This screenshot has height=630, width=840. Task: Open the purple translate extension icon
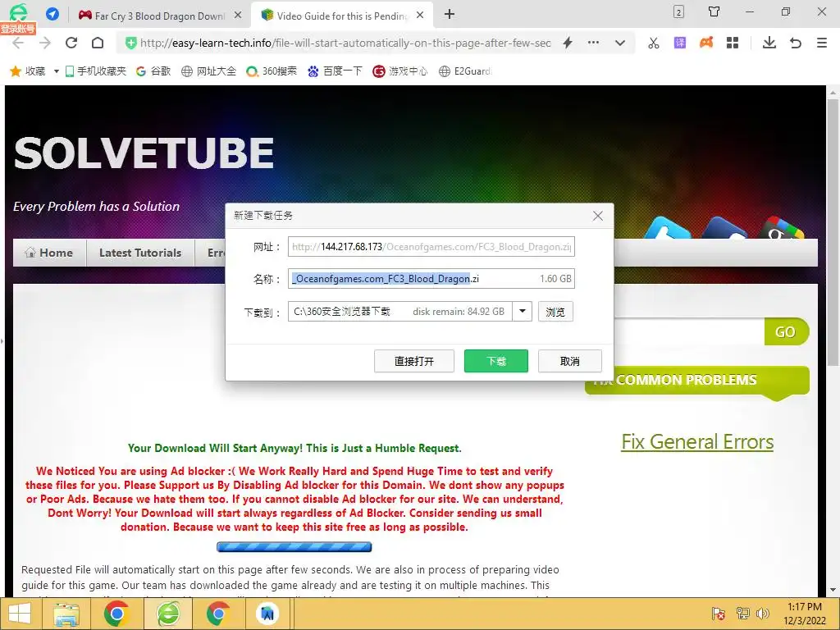(x=680, y=43)
